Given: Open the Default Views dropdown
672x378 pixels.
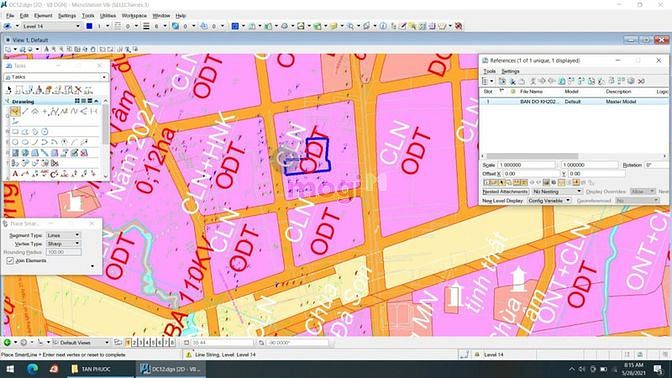Looking at the screenshot, I should (x=81, y=342).
